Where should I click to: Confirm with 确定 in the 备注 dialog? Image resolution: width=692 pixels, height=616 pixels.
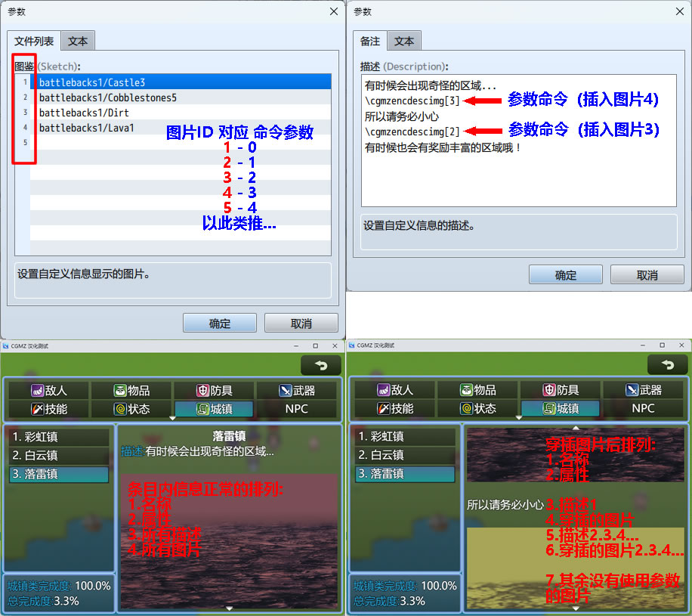[x=566, y=274]
